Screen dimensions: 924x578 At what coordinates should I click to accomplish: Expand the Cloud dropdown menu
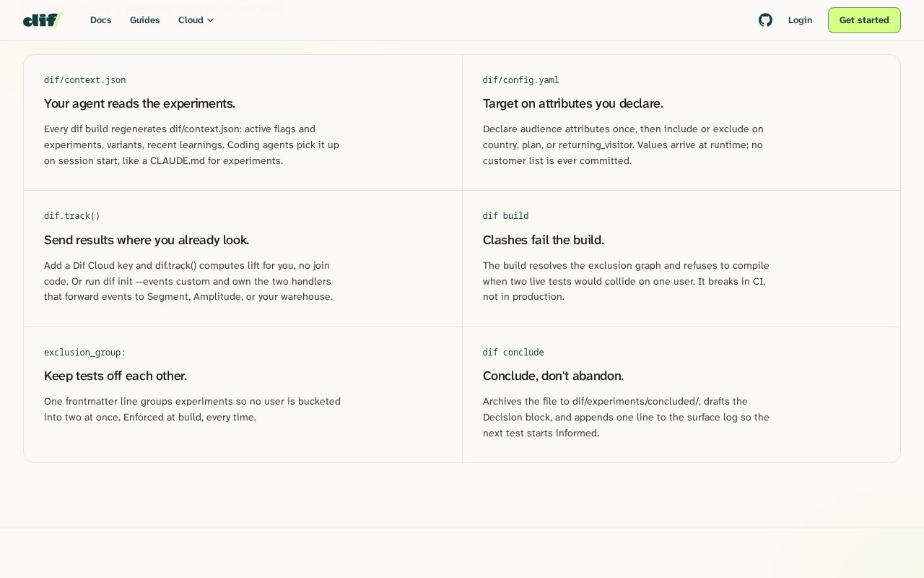point(196,20)
